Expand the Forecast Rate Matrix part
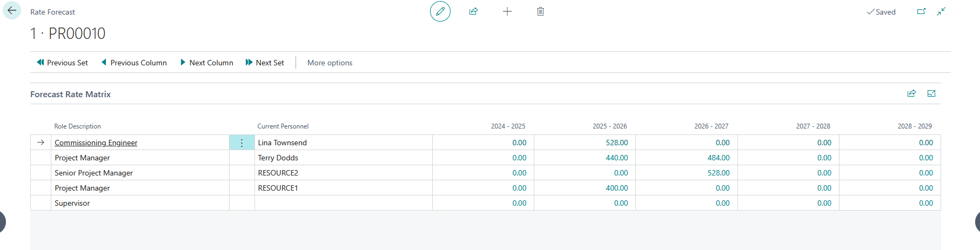The height and width of the screenshot is (250, 980). coord(931,93)
